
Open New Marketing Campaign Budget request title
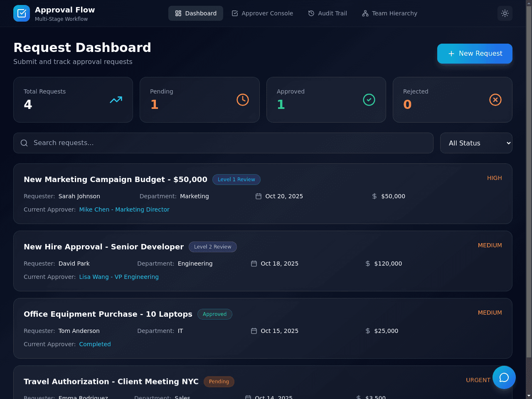tap(116, 180)
